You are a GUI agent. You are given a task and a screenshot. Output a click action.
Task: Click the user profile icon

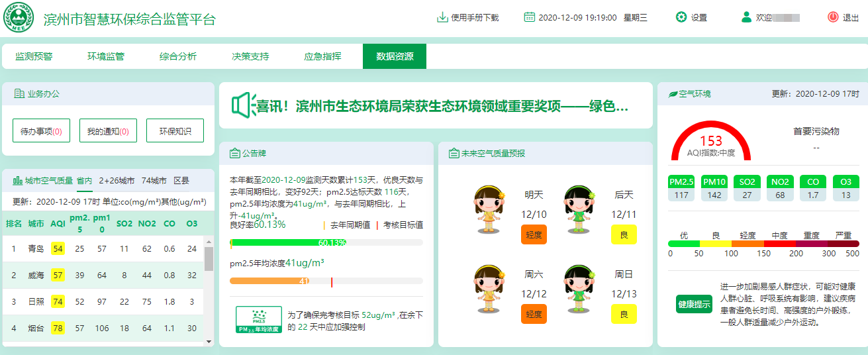746,17
